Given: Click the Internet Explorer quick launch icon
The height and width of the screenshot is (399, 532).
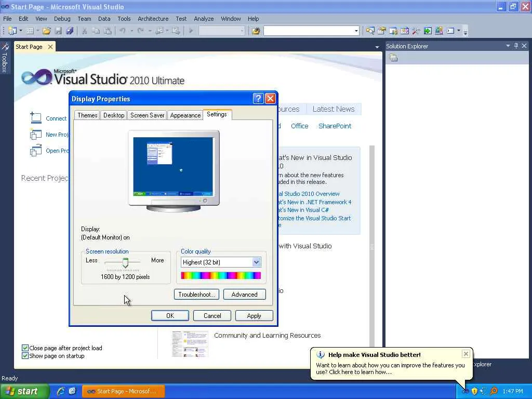Looking at the screenshot, I should pos(61,391).
